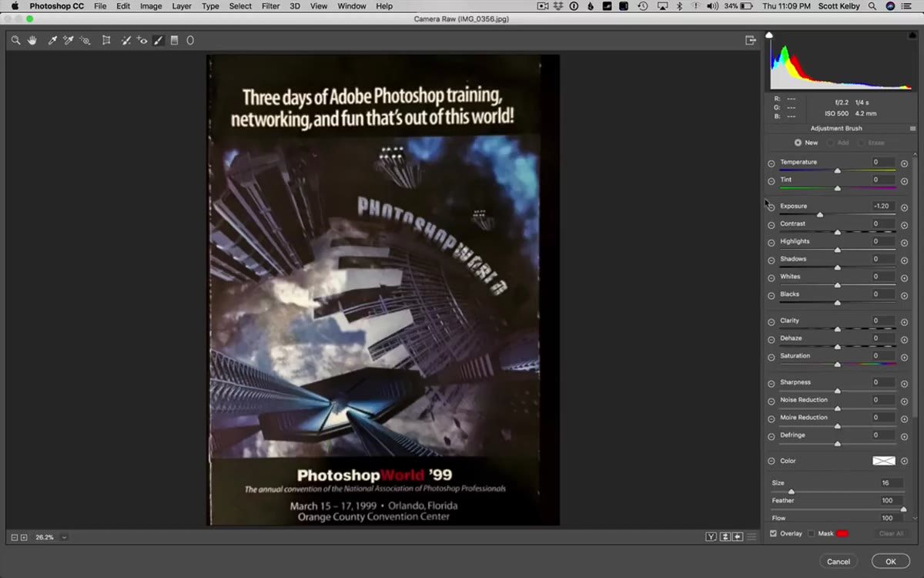Enable the Mask checkbox
Screen dimensions: 924x578
coord(811,533)
